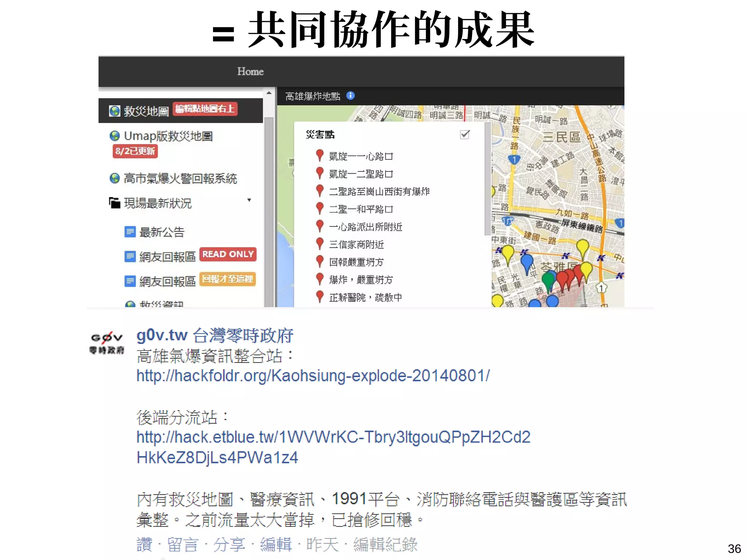Click the g0v 零時政府 logo

(107, 343)
